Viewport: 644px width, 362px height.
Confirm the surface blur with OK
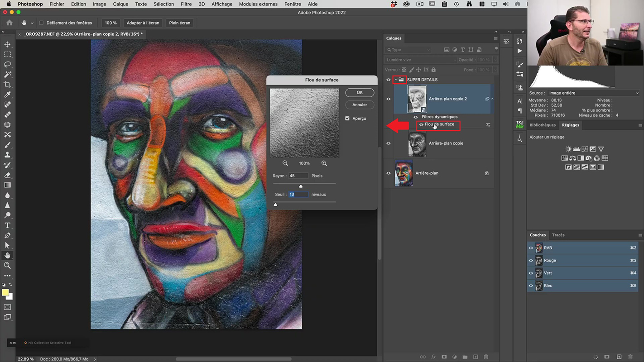360,92
